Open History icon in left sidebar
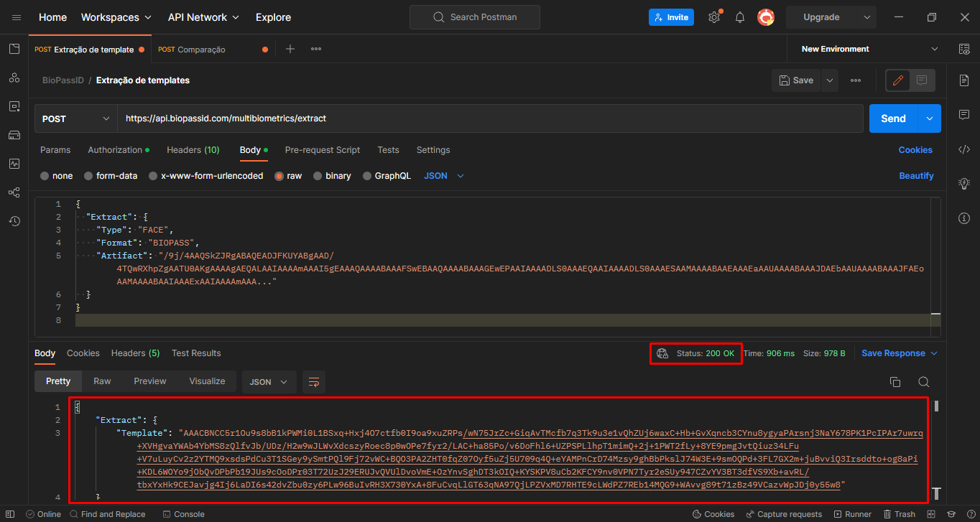 (14, 221)
